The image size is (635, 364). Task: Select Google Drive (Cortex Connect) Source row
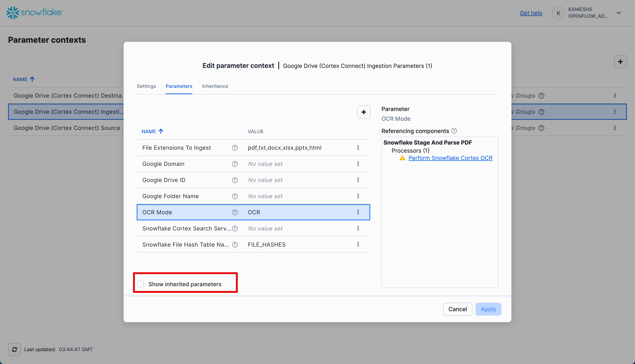tap(68, 128)
